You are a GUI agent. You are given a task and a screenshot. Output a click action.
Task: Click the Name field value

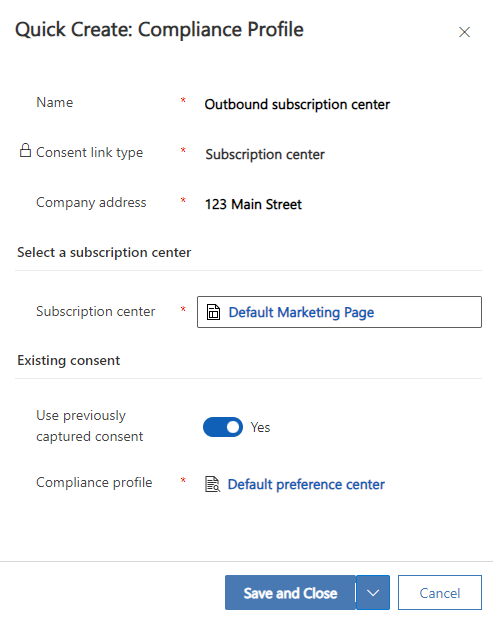tap(297, 104)
